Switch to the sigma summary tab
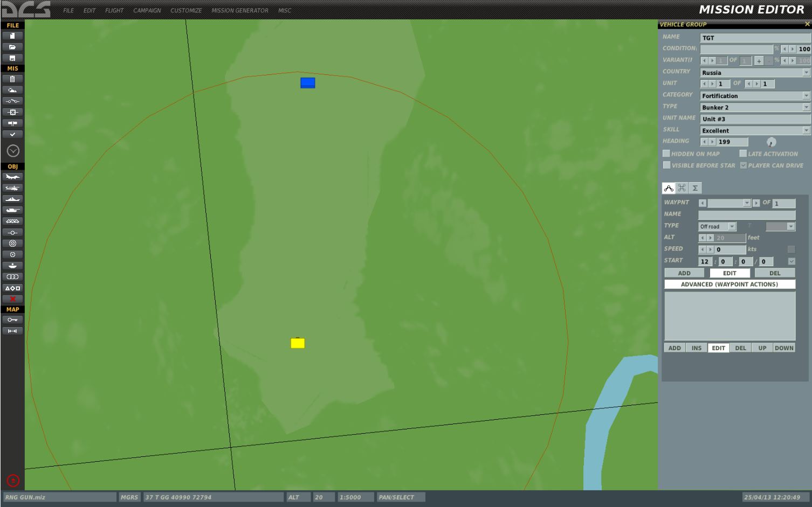 coord(695,188)
